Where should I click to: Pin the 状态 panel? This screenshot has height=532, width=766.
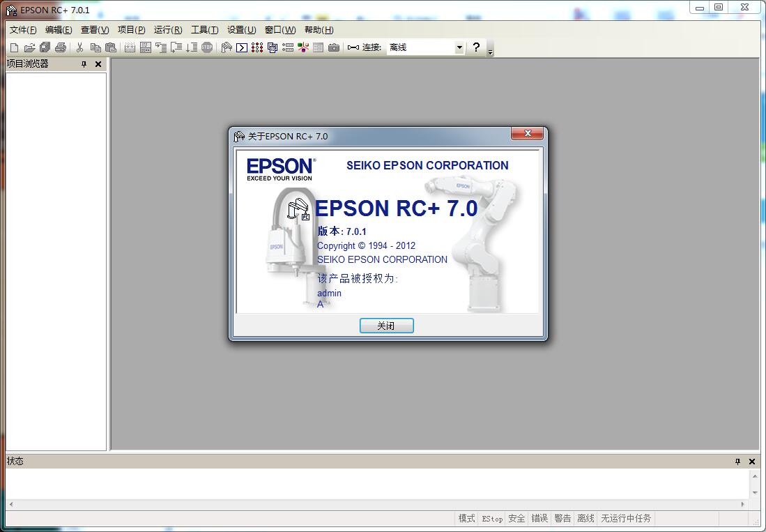tap(737, 462)
